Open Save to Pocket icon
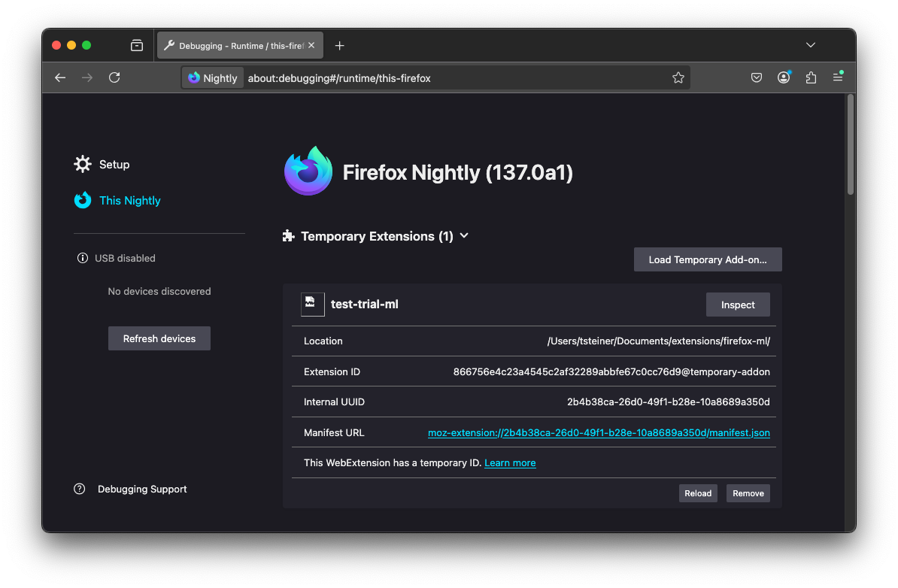The height and width of the screenshot is (588, 898). [757, 78]
